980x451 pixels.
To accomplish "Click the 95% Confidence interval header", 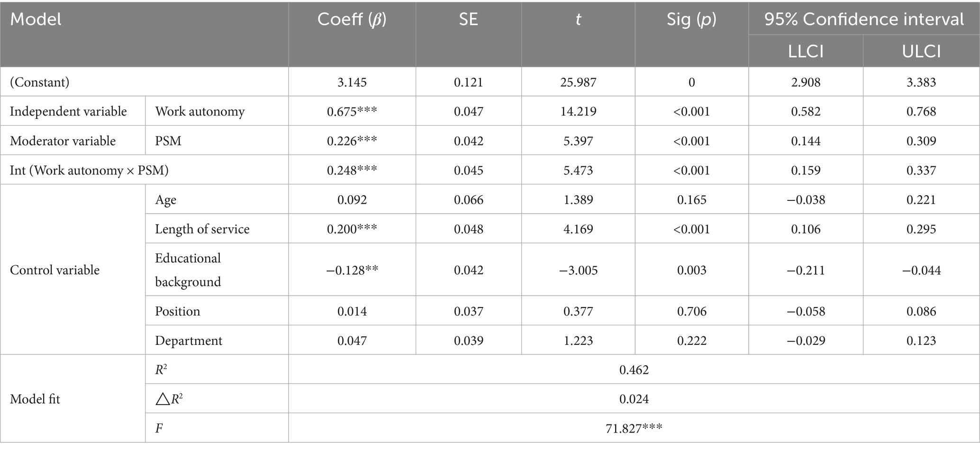I will point(864,19).
